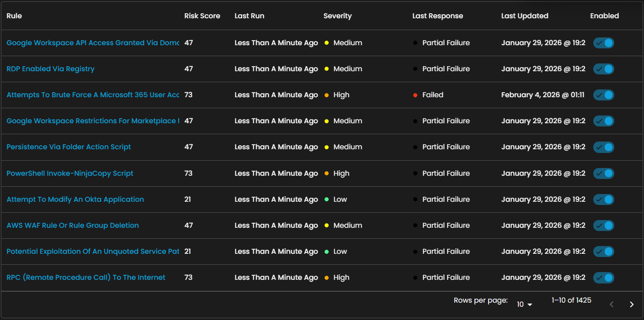Toggle the Persistence Via Folder Action Script rule
Screen dimensions: 644x320
(603, 147)
